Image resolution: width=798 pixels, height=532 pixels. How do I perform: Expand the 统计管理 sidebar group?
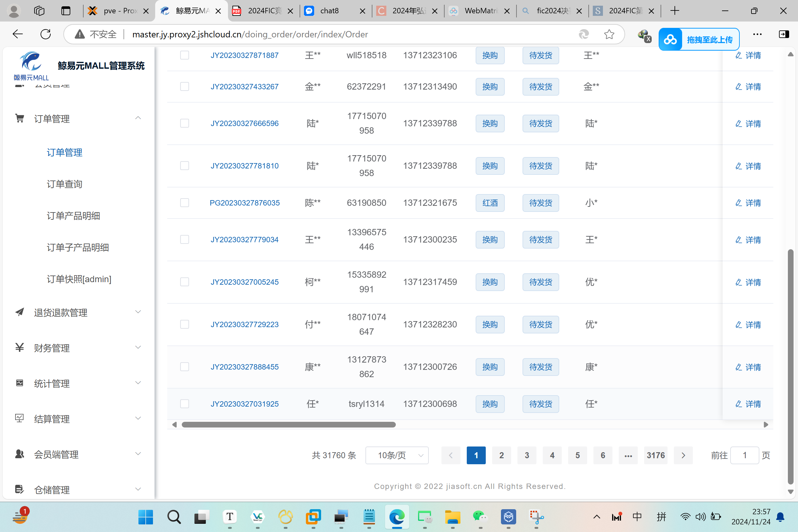click(138, 383)
